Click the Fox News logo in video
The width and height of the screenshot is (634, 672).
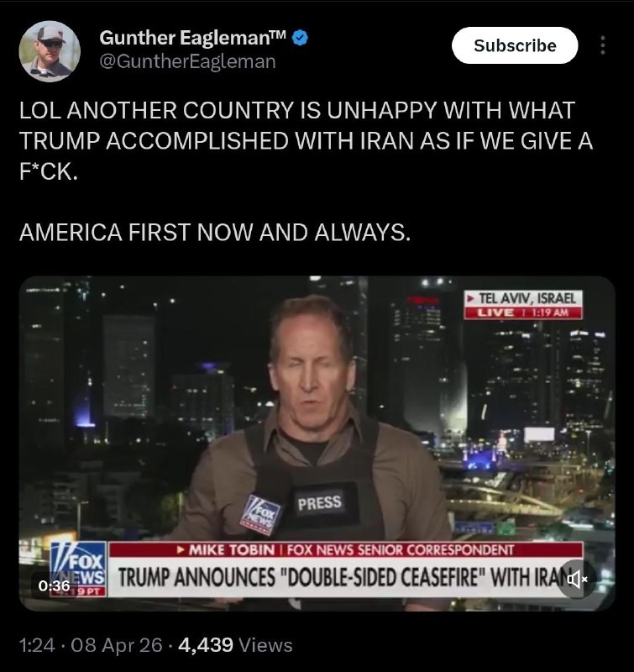coord(78,570)
